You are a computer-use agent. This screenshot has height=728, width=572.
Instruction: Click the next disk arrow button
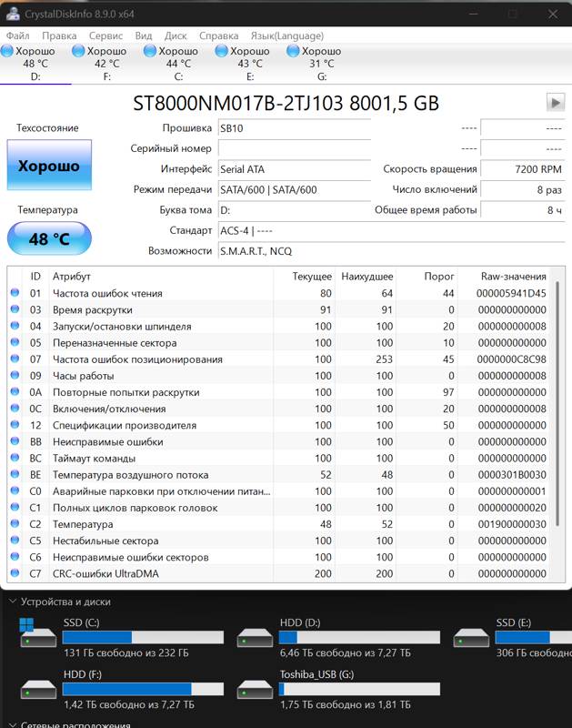(x=554, y=102)
